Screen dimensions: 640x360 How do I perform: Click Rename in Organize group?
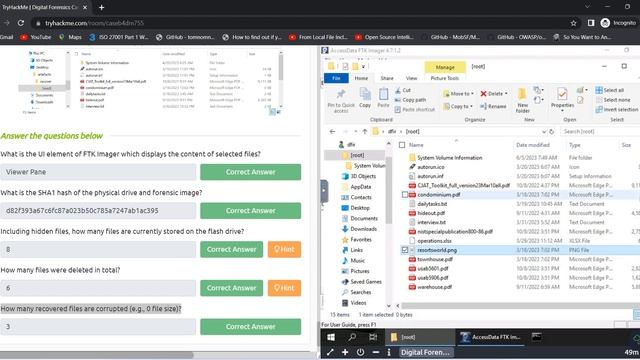pos(493,106)
